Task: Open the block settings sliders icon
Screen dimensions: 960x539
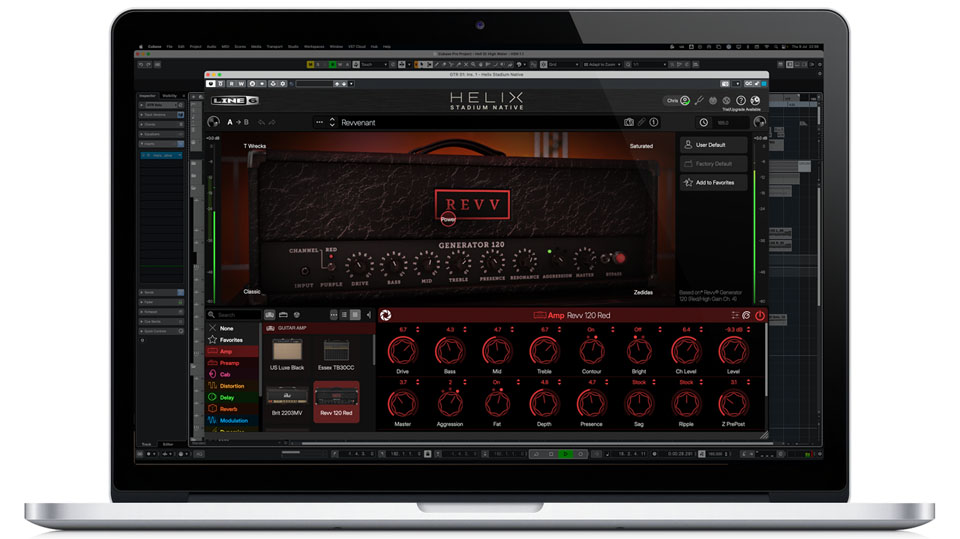Action: coord(735,315)
